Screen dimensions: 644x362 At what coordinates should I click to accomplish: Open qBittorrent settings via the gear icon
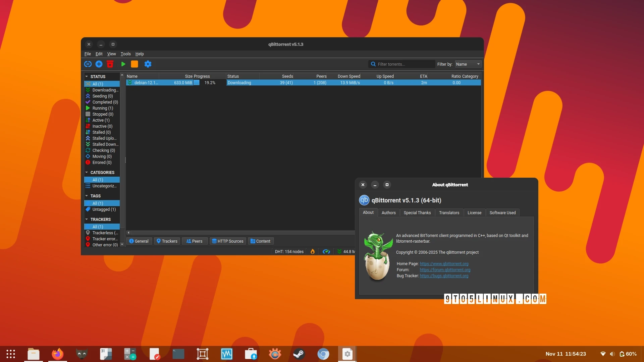point(148,64)
